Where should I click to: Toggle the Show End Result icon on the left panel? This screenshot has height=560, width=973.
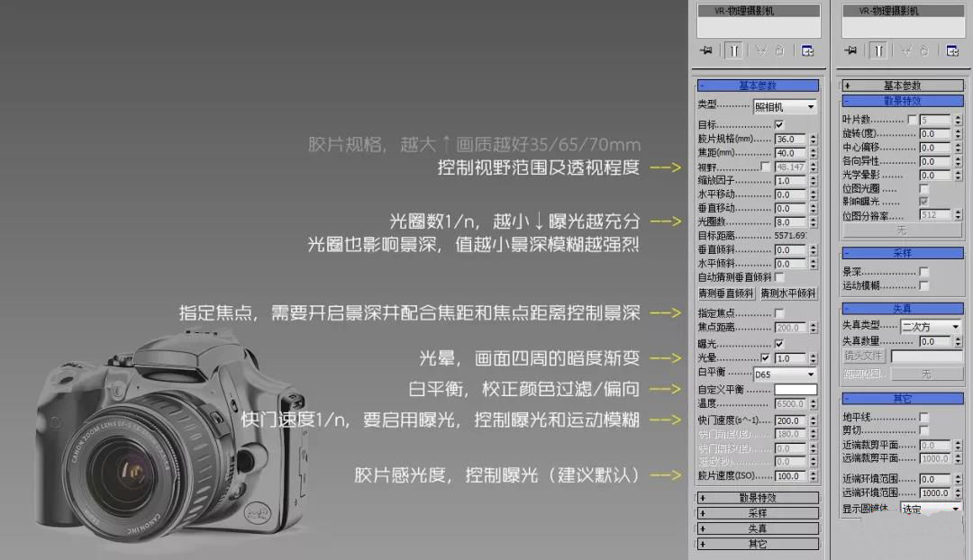click(732, 50)
